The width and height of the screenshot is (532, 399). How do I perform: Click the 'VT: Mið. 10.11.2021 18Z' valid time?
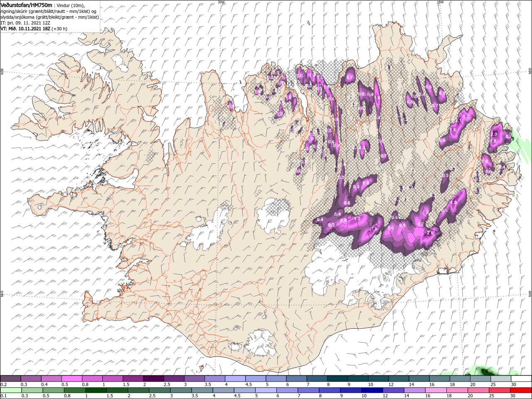(25, 29)
